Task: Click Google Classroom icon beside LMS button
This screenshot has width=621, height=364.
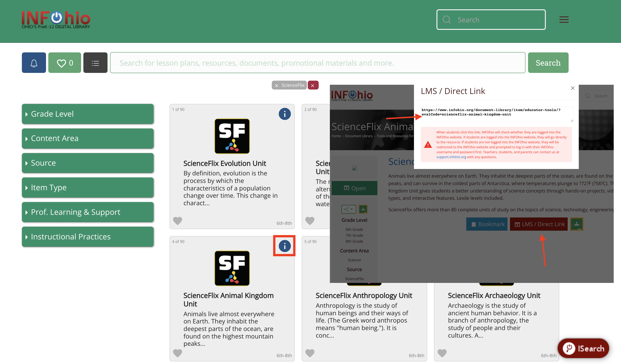Action: pyautogui.click(x=577, y=224)
